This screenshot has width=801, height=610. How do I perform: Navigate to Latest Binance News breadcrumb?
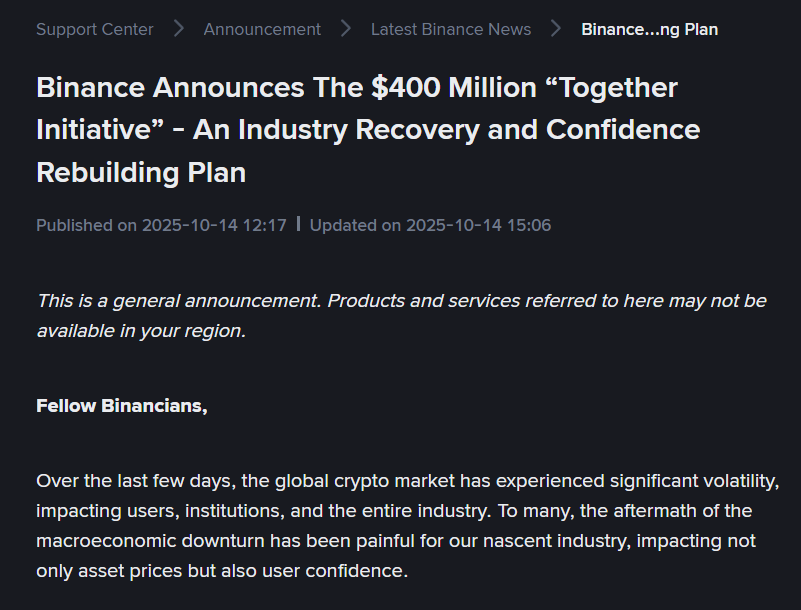click(x=451, y=29)
